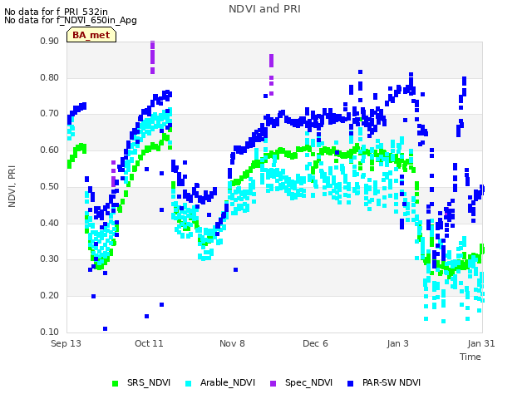This screenshot has width=532, height=399.
Task: Click the blue PAR-SW NDVI legend swatch
Action: click(x=351, y=383)
